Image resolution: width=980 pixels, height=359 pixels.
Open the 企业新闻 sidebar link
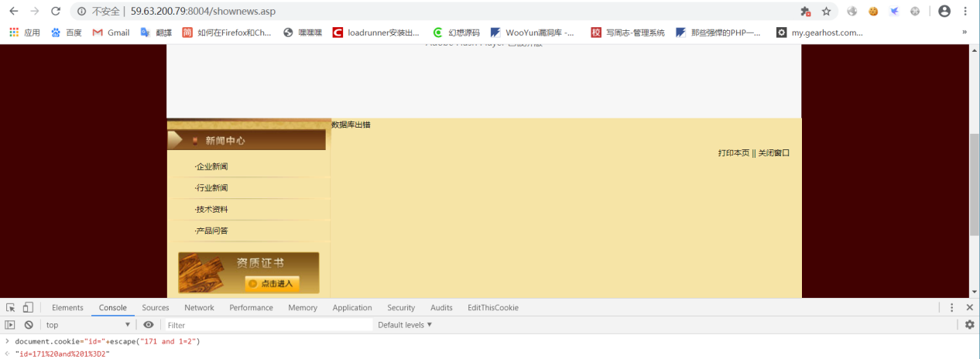(212, 166)
